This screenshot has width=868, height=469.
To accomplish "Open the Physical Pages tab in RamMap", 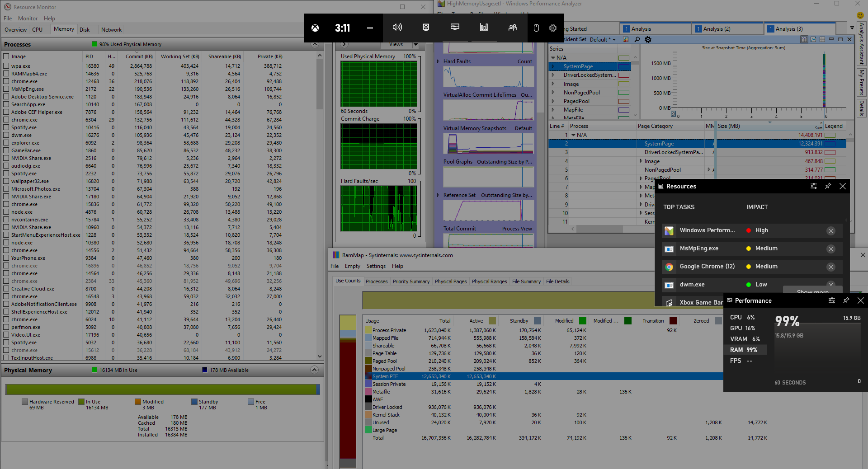I will [x=450, y=281].
